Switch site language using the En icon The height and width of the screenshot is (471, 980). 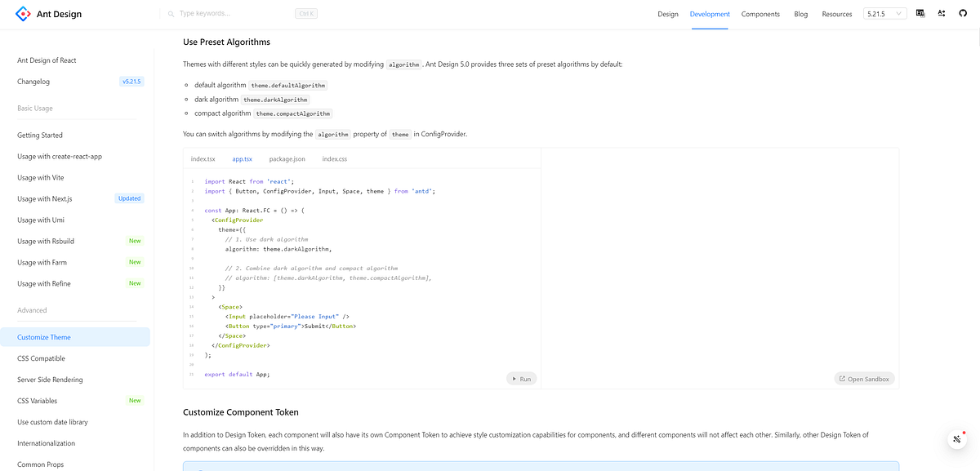[921, 13]
